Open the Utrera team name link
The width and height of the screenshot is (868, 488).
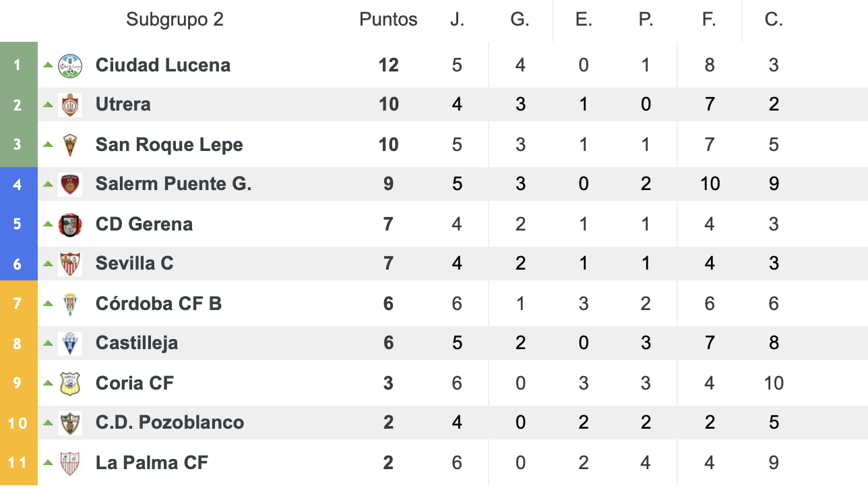click(x=123, y=104)
